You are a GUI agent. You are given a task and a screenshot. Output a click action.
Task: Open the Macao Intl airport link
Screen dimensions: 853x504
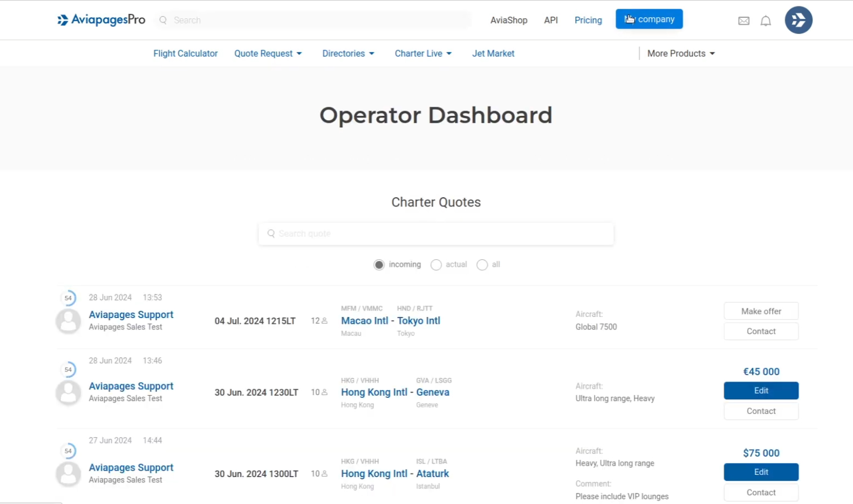(365, 321)
